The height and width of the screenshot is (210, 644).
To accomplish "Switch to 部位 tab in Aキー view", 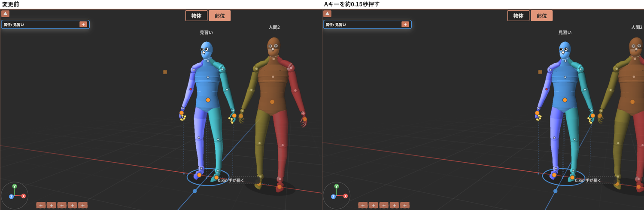I will 542,16.
